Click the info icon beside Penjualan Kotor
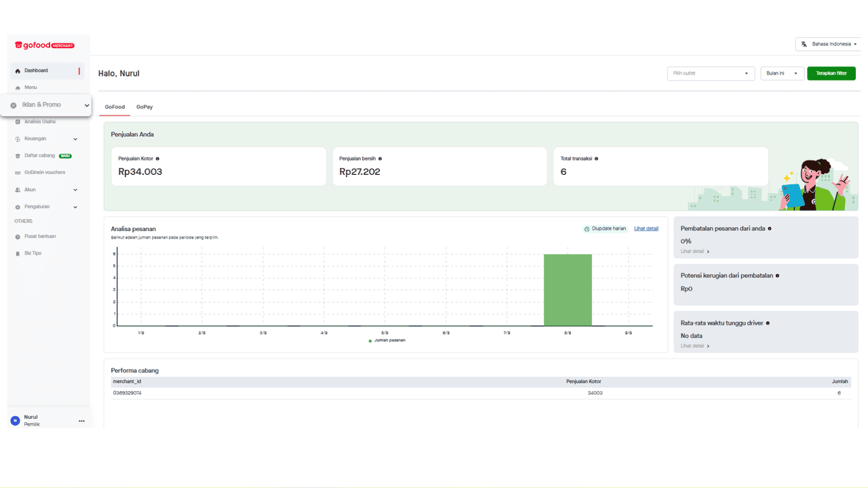 [158, 159]
